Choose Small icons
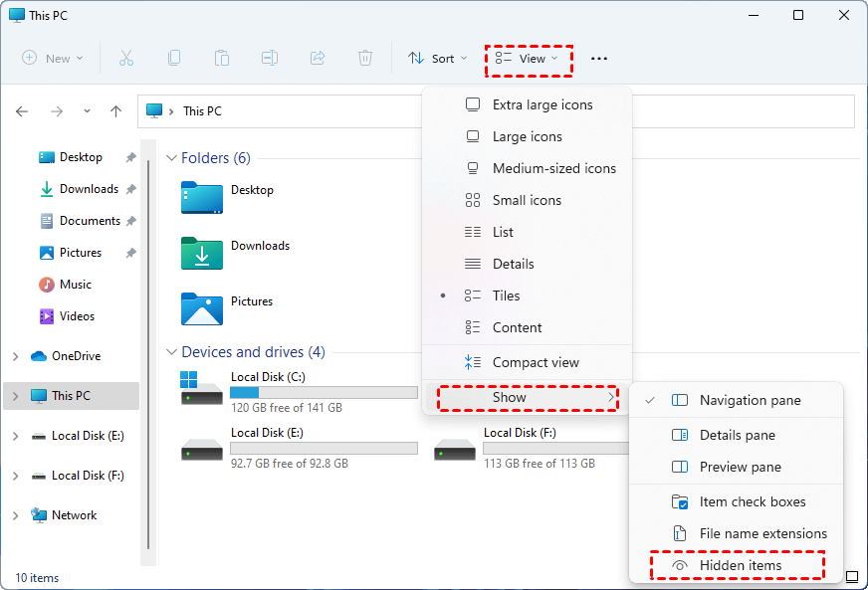Viewport: 868px width, 590px height. coord(527,200)
